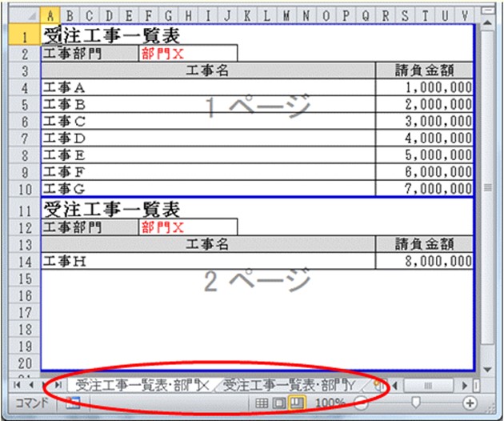Click the macro record icon in status bar

[73, 403]
